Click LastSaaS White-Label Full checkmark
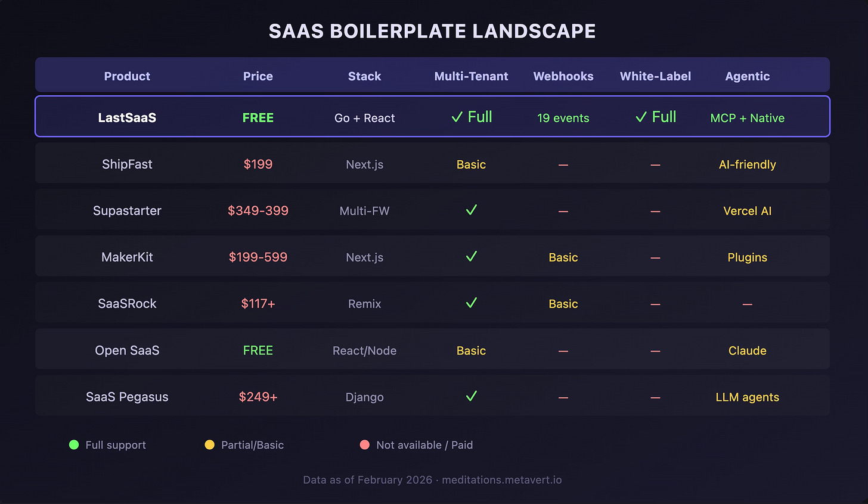Screen dimensions: 868x504 tap(641, 117)
